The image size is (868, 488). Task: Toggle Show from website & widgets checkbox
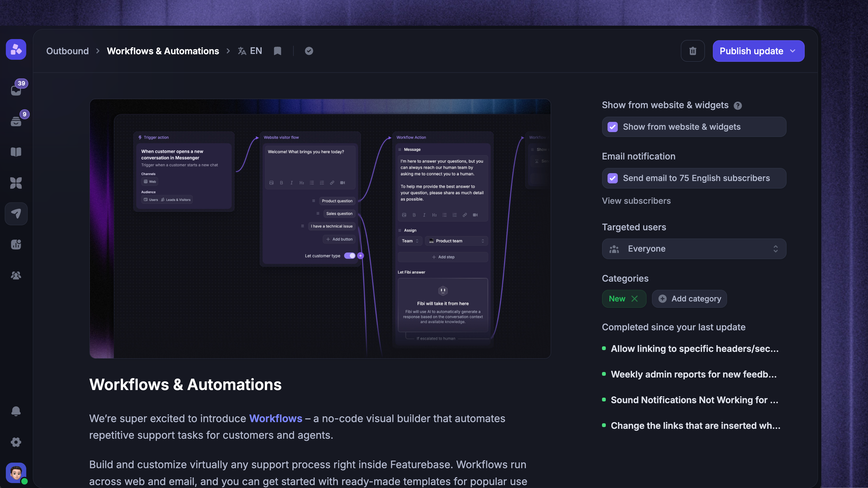(x=612, y=127)
